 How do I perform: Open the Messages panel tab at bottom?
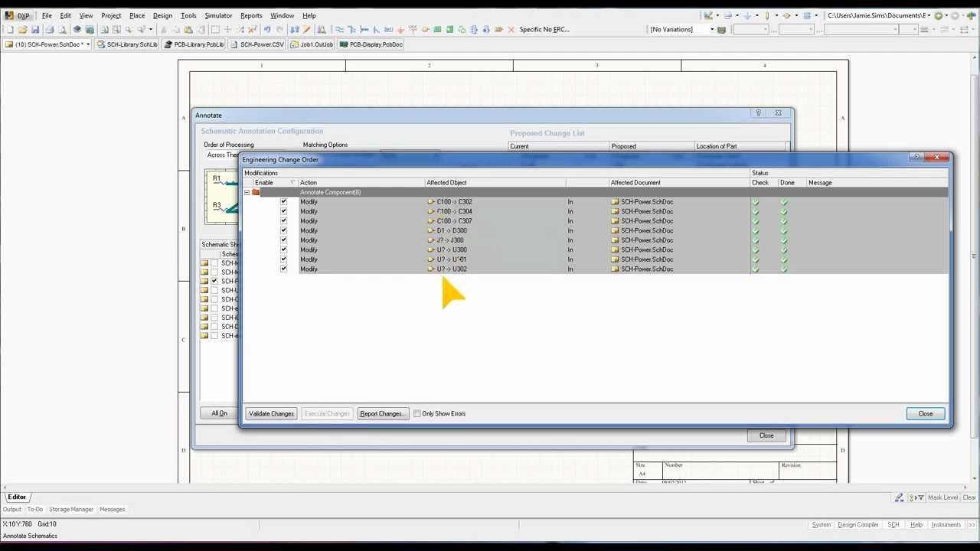pyautogui.click(x=112, y=510)
